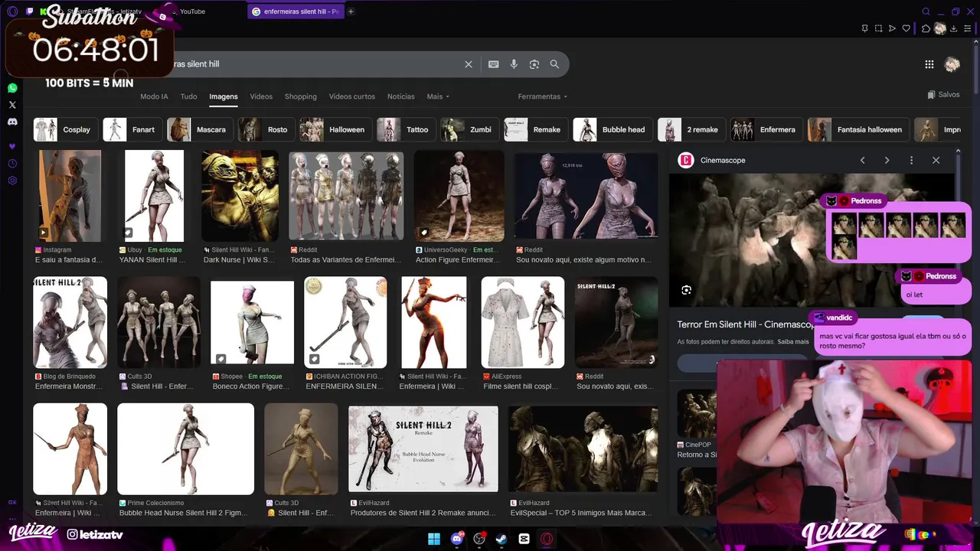
Task: Open Dark Nurse Silent Hill Wiki thumbnail
Action: point(240,196)
